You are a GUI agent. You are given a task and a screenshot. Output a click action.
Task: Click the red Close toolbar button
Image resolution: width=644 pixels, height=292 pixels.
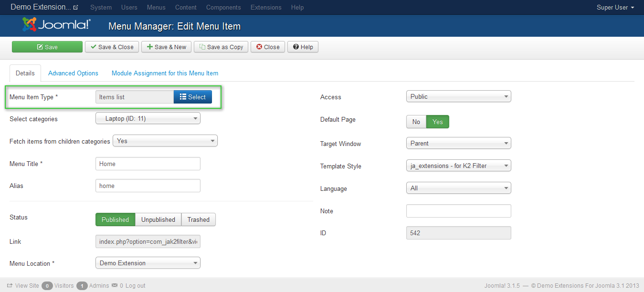point(268,47)
